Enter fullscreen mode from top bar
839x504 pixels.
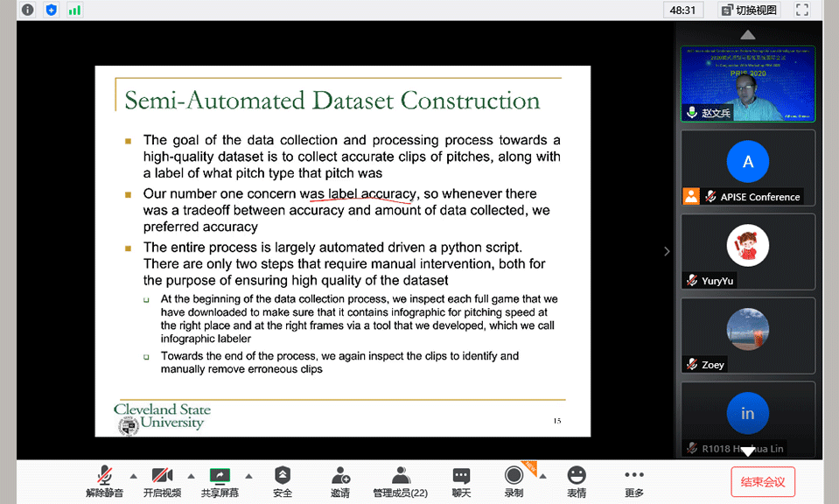click(x=801, y=10)
